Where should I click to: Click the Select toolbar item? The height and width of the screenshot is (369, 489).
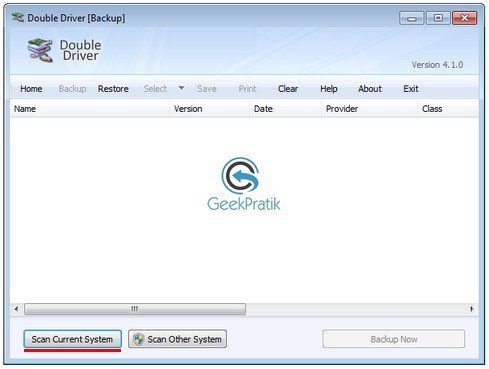pos(155,89)
